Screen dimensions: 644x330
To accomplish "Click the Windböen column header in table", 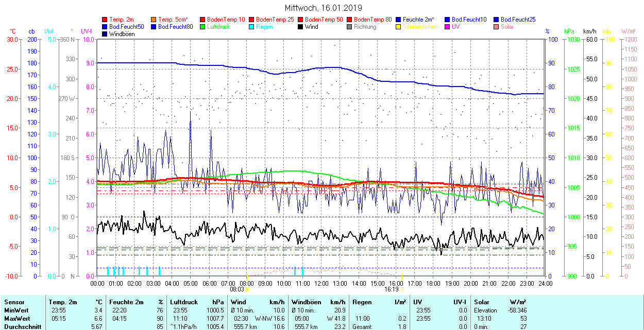I will (306, 302).
